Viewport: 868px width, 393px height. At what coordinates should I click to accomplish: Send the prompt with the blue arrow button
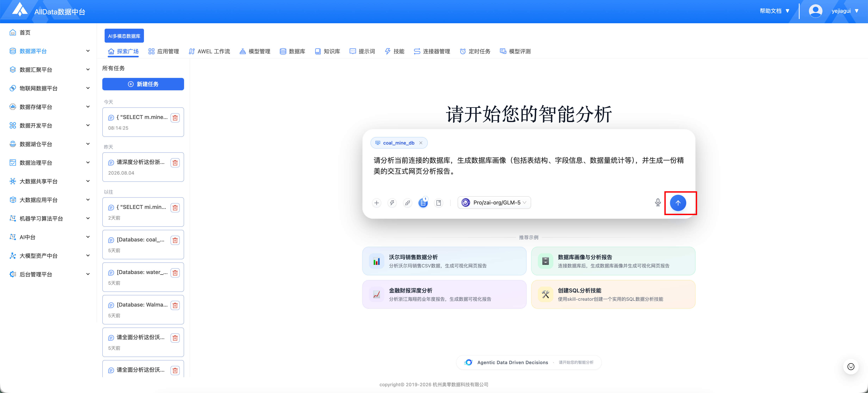point(678,203)
